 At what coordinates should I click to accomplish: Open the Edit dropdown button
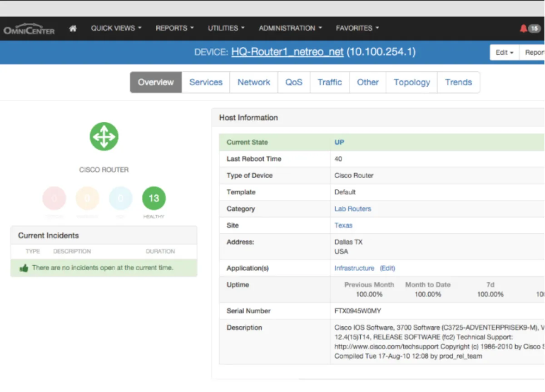[504, 53]
